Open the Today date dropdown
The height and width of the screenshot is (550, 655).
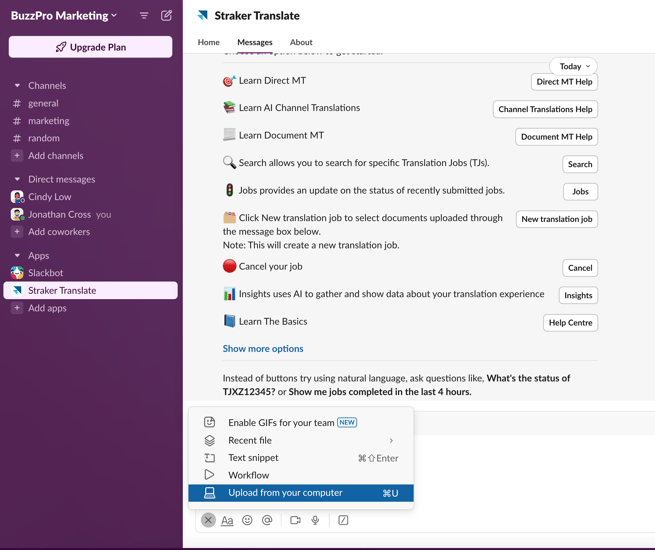pos(573,66)
